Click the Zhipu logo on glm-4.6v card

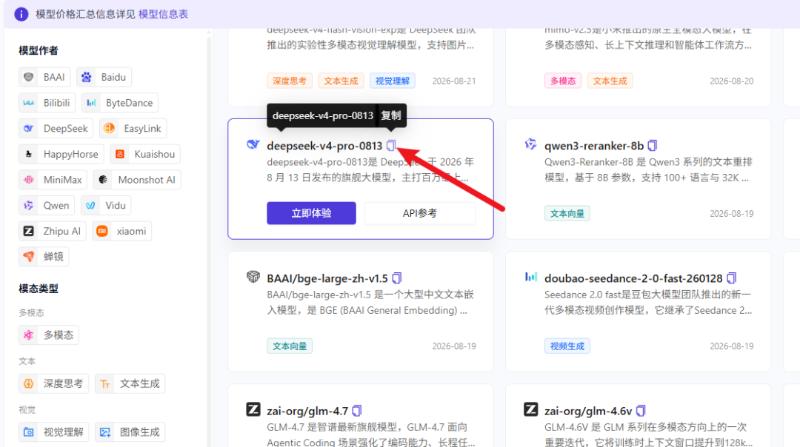point(531,409)
